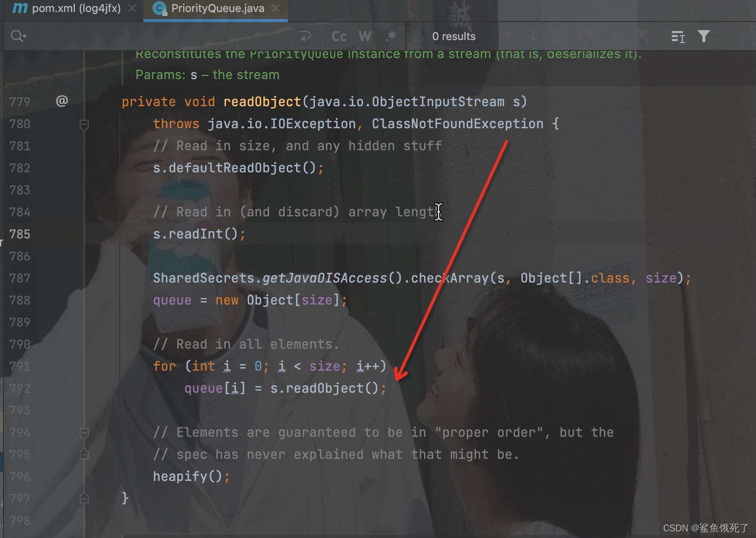Toggle Regex (.*) search option
Viewport: 756px width, 538px height.
tap(391, 36)
